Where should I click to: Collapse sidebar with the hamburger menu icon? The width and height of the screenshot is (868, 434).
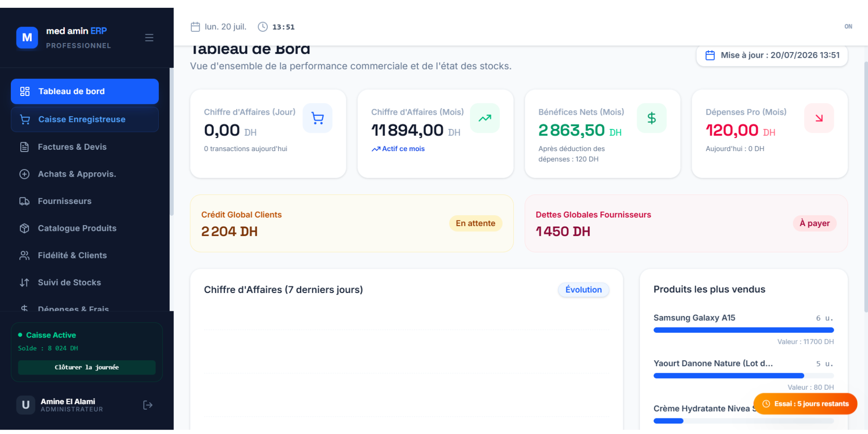(149, 38)
